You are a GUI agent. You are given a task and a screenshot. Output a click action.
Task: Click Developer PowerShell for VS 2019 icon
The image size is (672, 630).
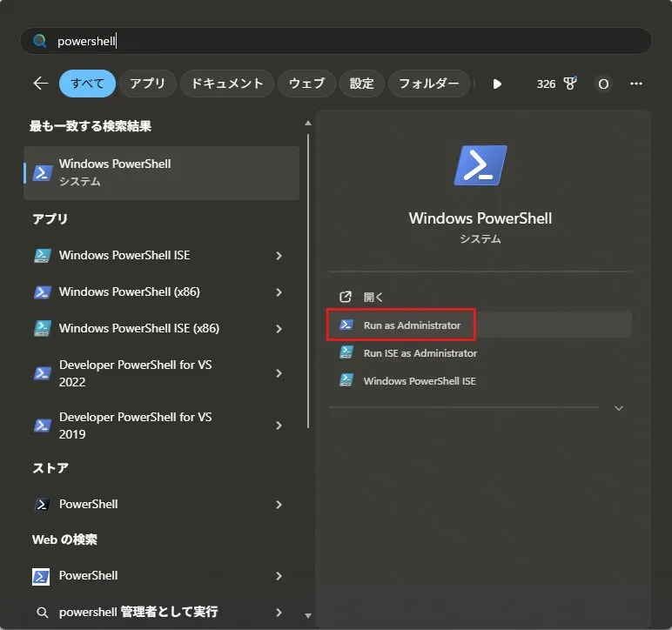pos(43,426)
